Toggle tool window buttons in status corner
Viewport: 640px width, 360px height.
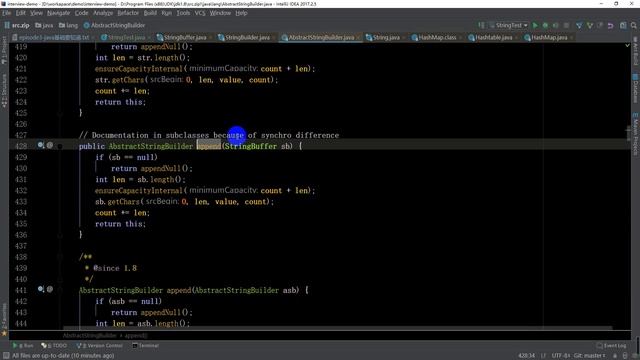pyautogui.click(x=6, y=356)
